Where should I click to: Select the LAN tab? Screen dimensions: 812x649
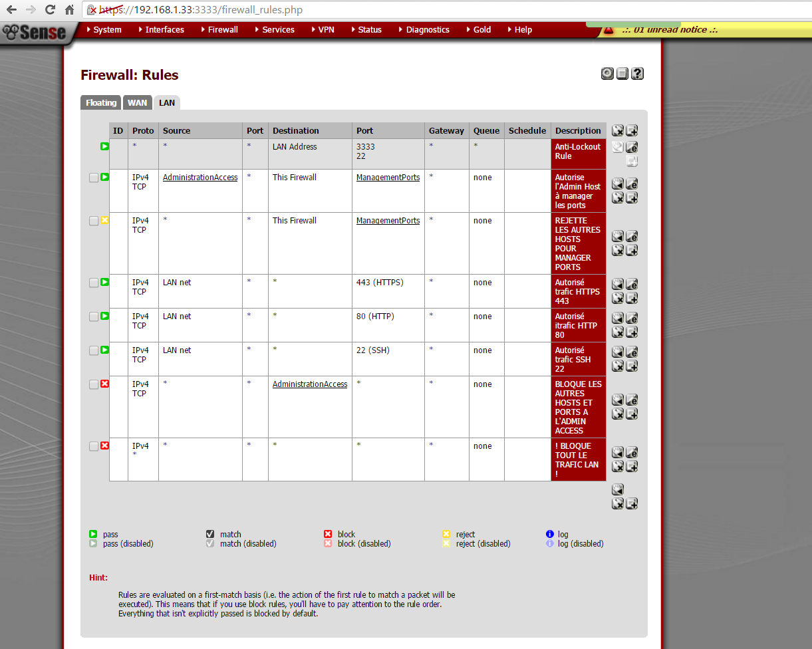(x=167, y=102)
